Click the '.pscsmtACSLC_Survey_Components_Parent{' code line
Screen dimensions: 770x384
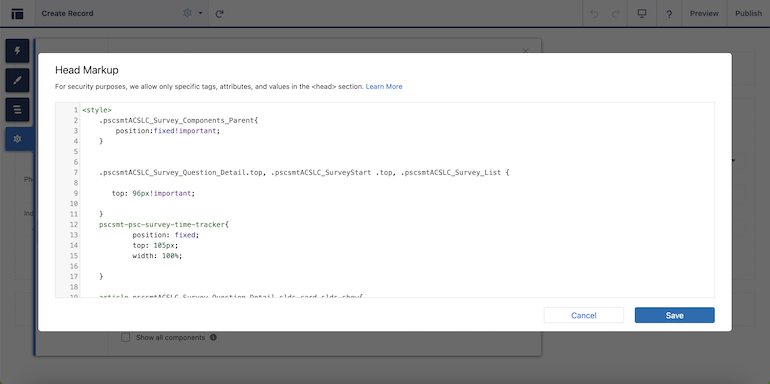tap(178, 120)
